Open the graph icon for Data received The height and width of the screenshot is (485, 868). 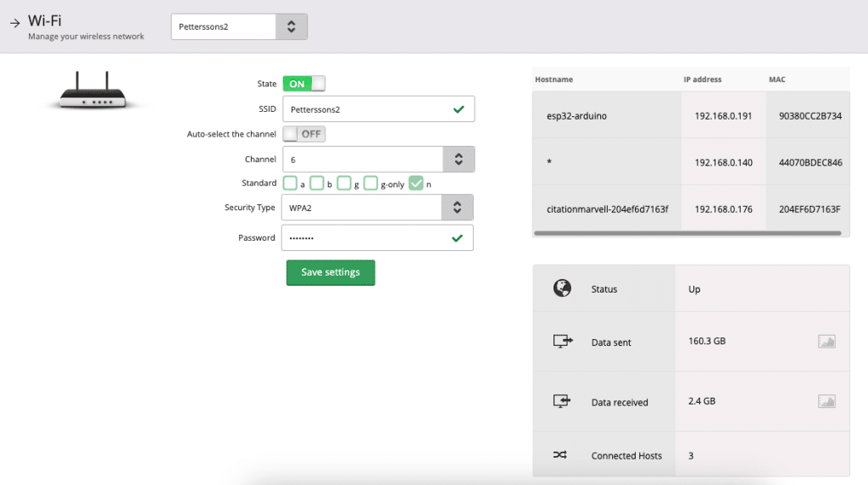[826, 401]
